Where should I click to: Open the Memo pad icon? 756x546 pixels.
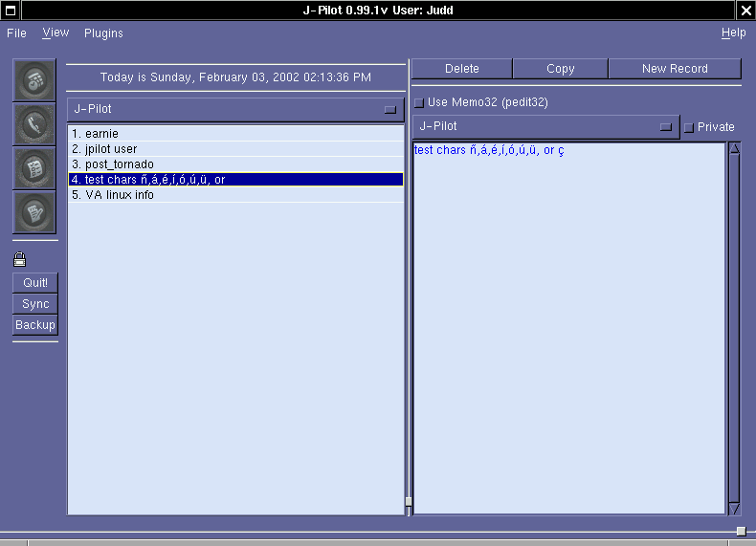[34, 212]
